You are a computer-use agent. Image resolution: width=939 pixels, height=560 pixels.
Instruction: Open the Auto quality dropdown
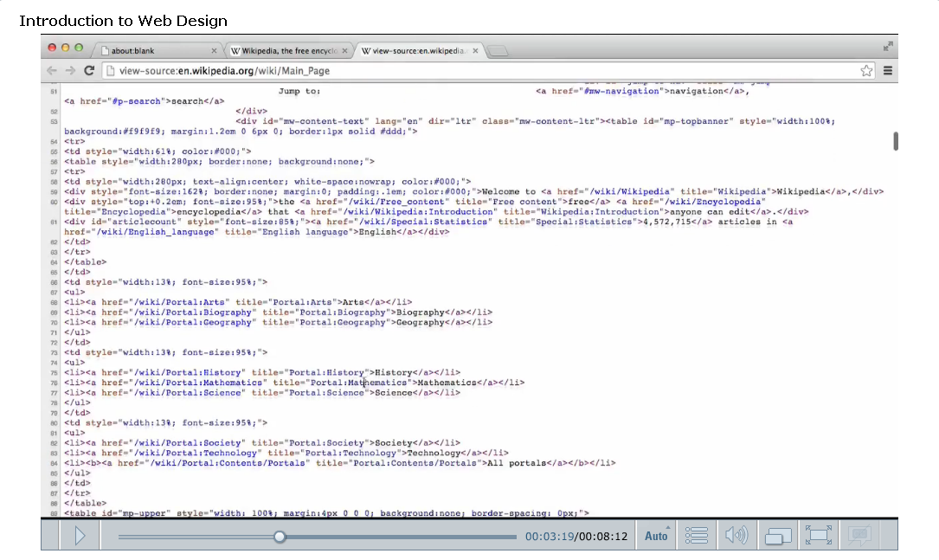[656, 536]
